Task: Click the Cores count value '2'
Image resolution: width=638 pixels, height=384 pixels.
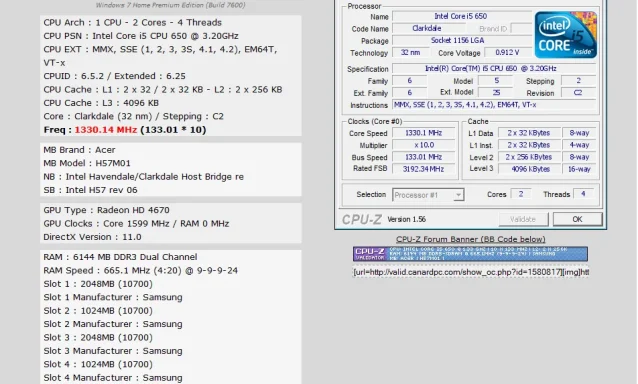Action: click(521, 194)
